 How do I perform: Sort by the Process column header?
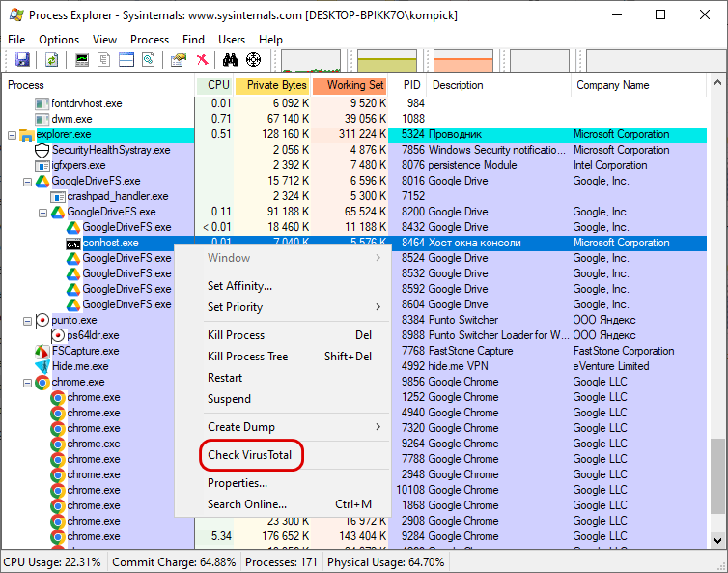[98, 85]
